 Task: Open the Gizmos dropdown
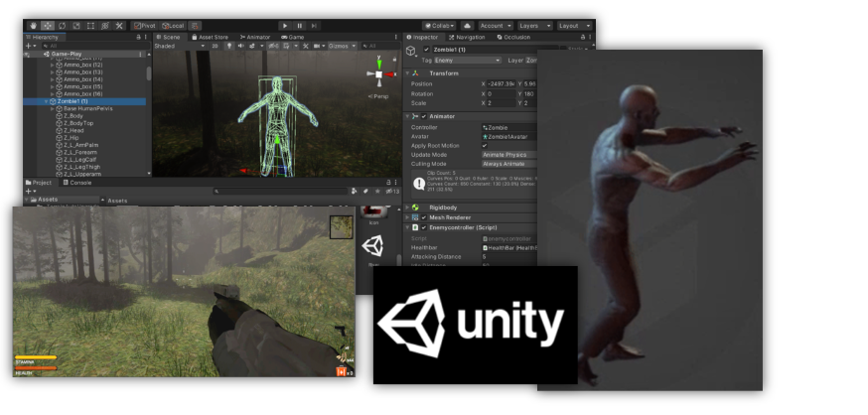point(344,46)
